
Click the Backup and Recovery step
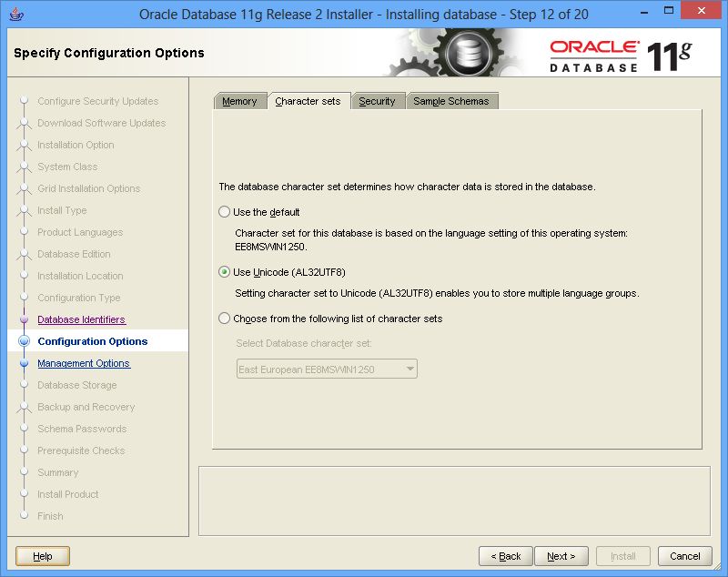[x=86, y=407]
